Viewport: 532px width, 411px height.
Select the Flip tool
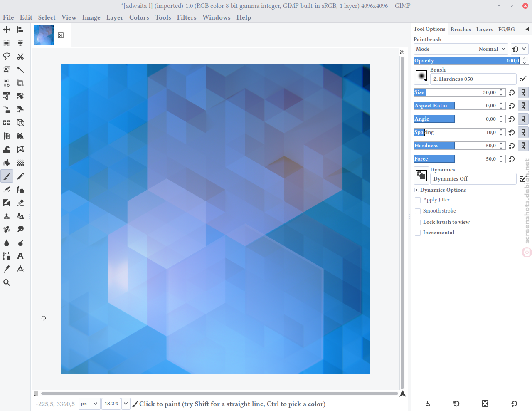point(7,123)
